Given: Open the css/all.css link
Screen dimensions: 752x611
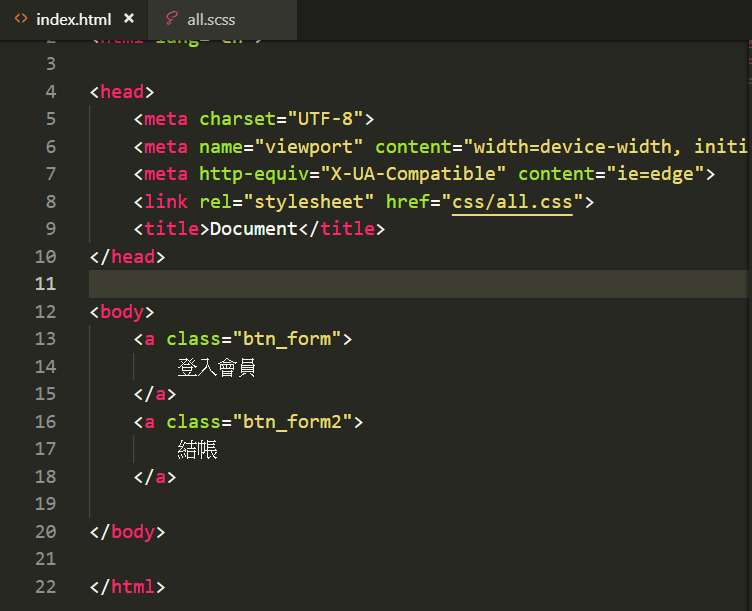Looking at the screenshot, I should click(x=512, y=202).
